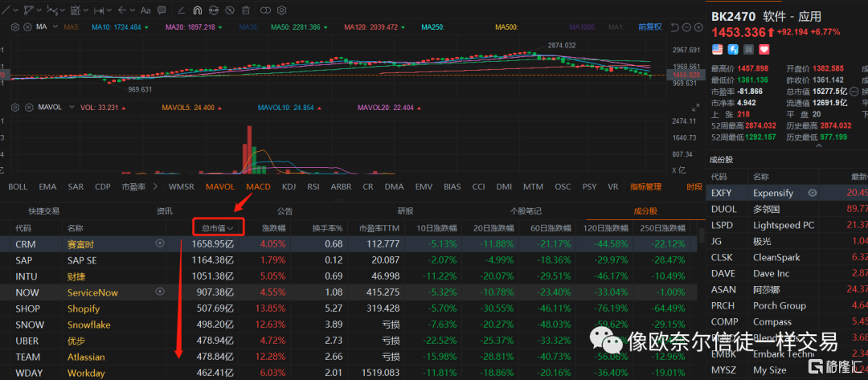Remove the MA indicator

point(27,27)
